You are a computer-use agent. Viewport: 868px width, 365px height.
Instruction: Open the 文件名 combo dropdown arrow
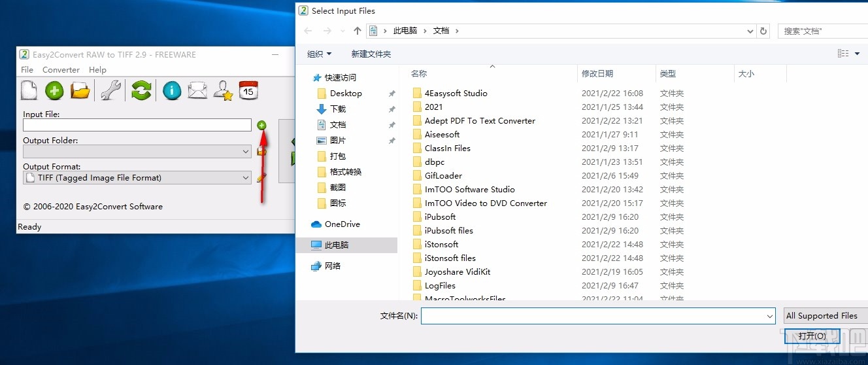click(x=770, y=316)
